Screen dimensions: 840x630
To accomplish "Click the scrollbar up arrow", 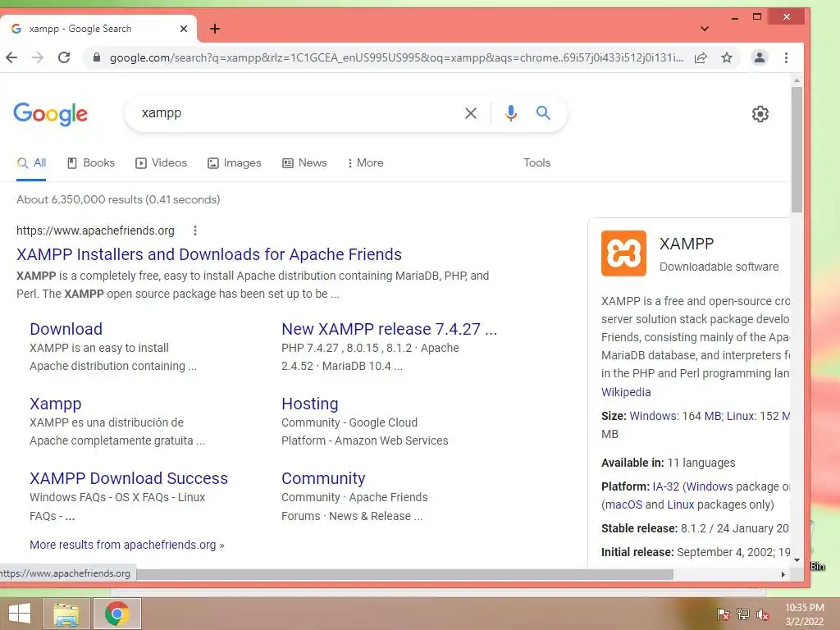I will 797,80.
